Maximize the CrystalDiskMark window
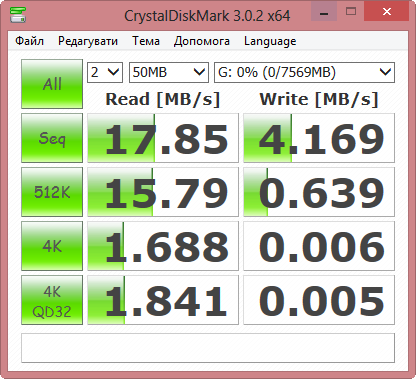This screenshot has height=379, width=416. coord(351,11)
